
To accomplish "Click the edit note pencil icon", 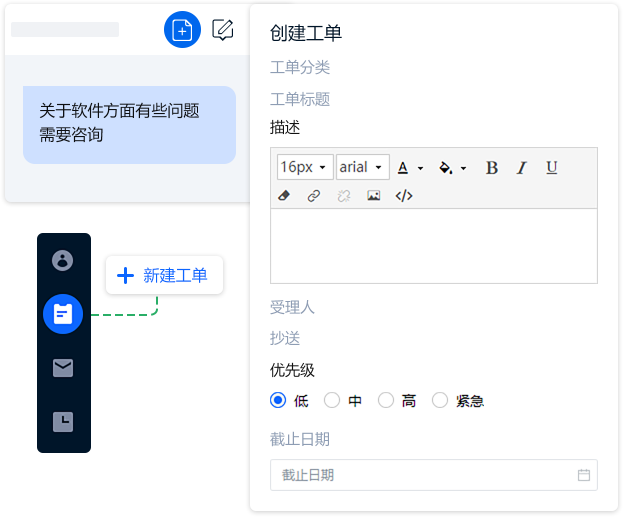I will 223,30.
